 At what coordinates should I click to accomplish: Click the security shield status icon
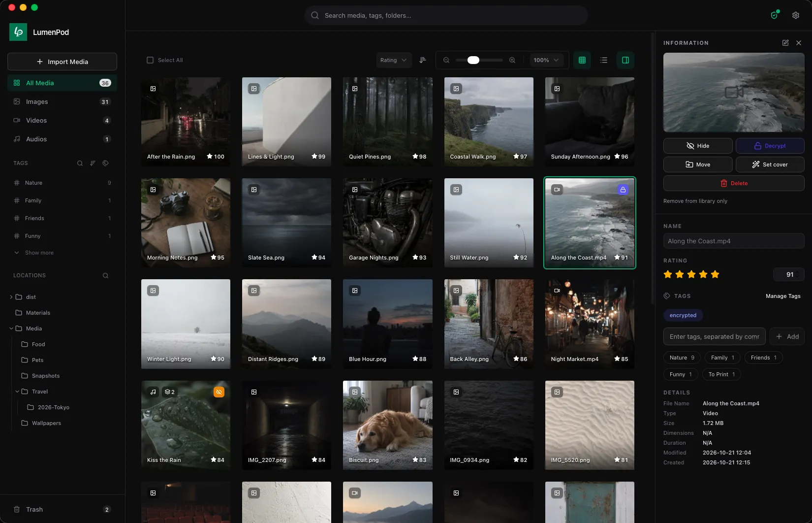point(775,15)
